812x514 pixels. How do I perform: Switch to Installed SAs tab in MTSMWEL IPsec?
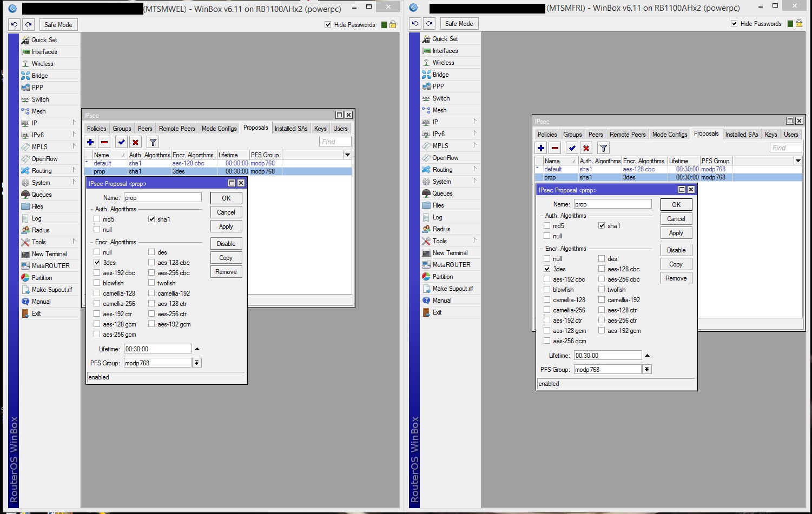click(x=291, y=129)
